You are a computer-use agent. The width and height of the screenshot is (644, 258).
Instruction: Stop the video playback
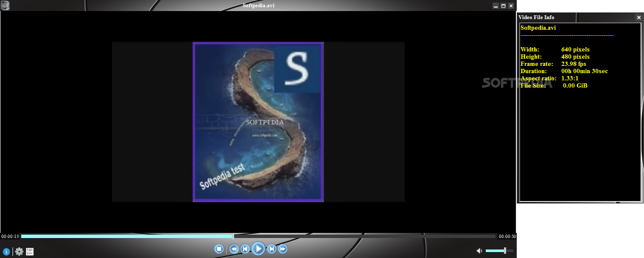pos(219,249)
